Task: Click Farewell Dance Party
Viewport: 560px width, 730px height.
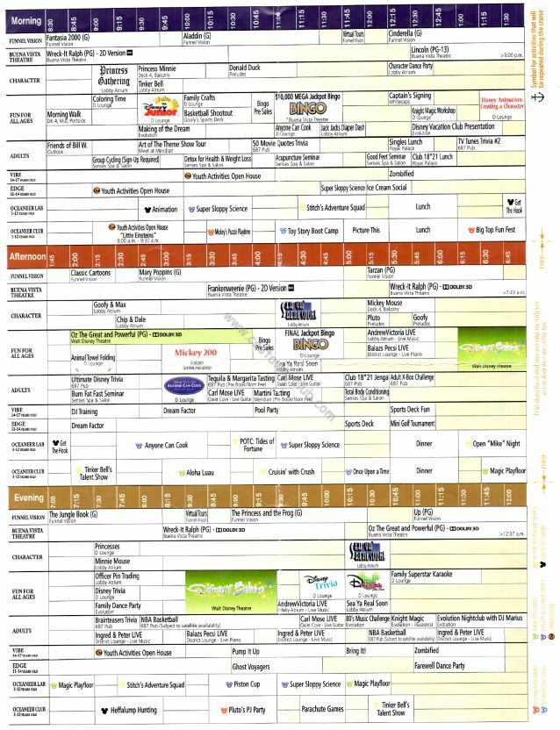Action: [440, 666]
